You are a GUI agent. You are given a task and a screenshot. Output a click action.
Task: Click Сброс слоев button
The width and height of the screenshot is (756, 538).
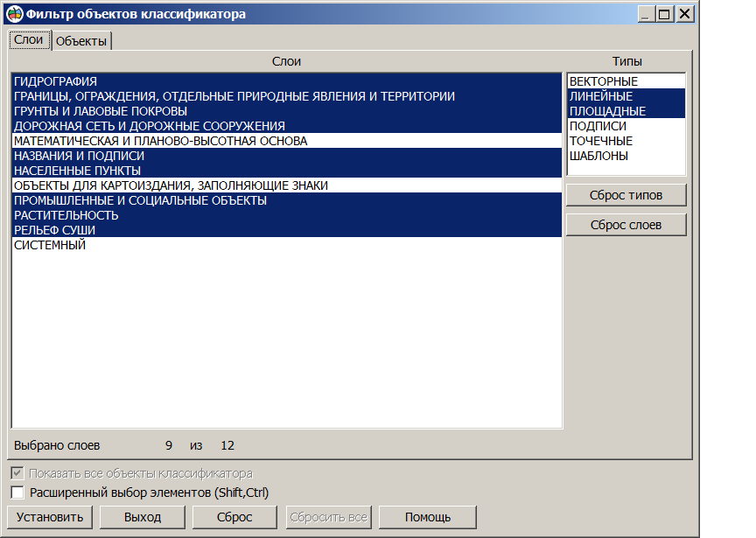tap(626, 225)
